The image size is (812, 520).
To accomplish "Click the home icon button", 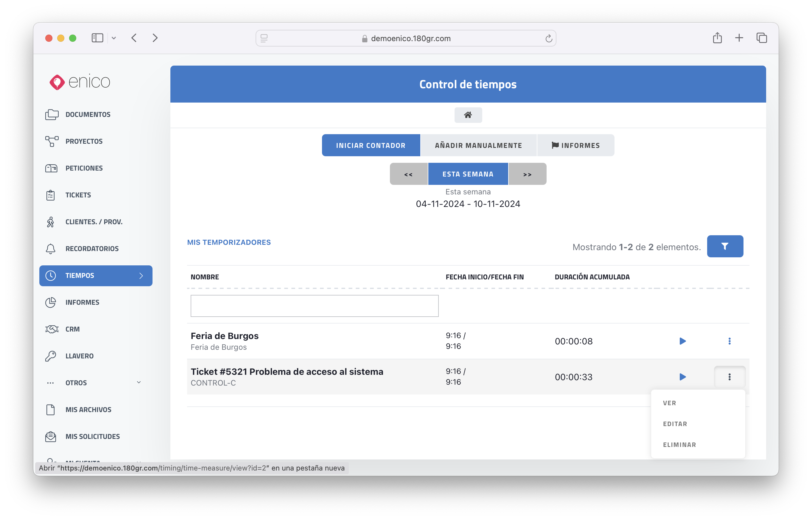I will (x=468, y=115).
